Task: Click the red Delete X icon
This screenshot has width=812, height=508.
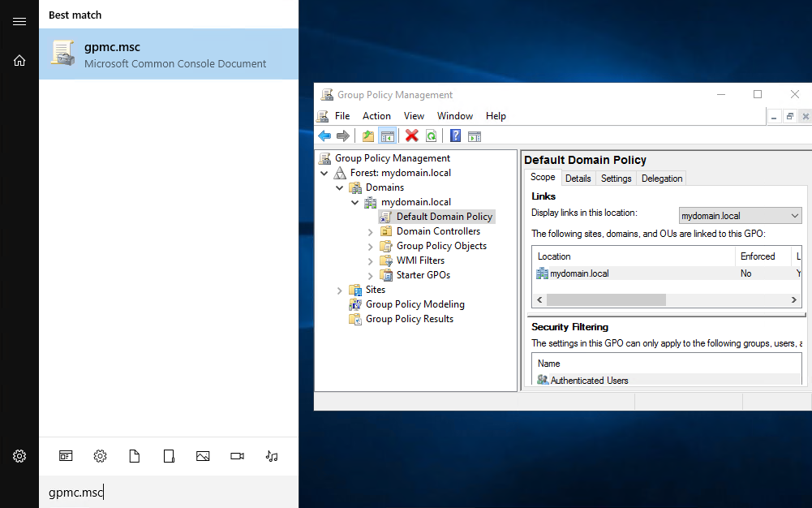Action: pos(412,136)
